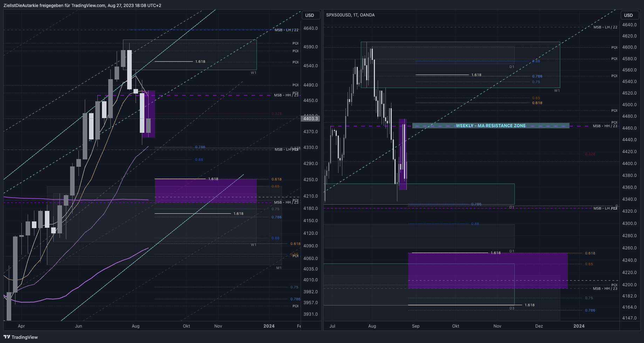Click the 4620.0 price axis label
644x343 pixels.
click(x=629, y=36)
